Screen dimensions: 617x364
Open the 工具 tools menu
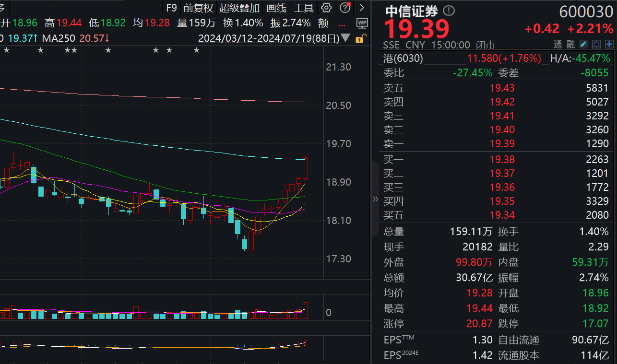tap(303, 8)
